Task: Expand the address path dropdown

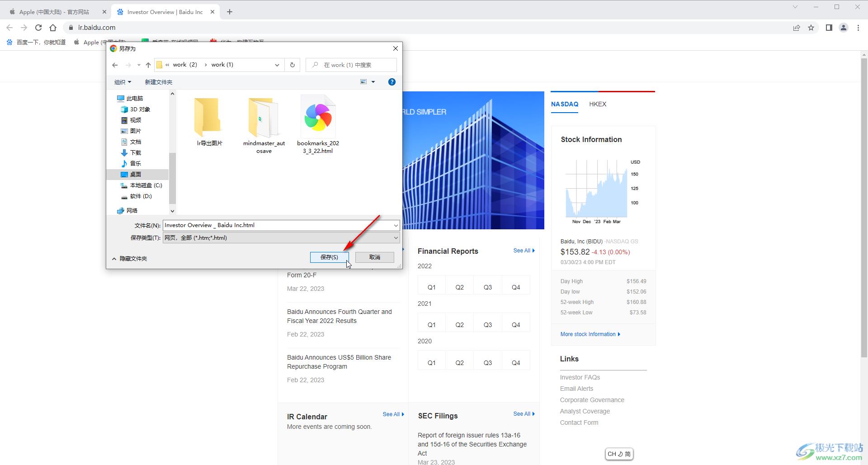Action: tap(277, 65)
